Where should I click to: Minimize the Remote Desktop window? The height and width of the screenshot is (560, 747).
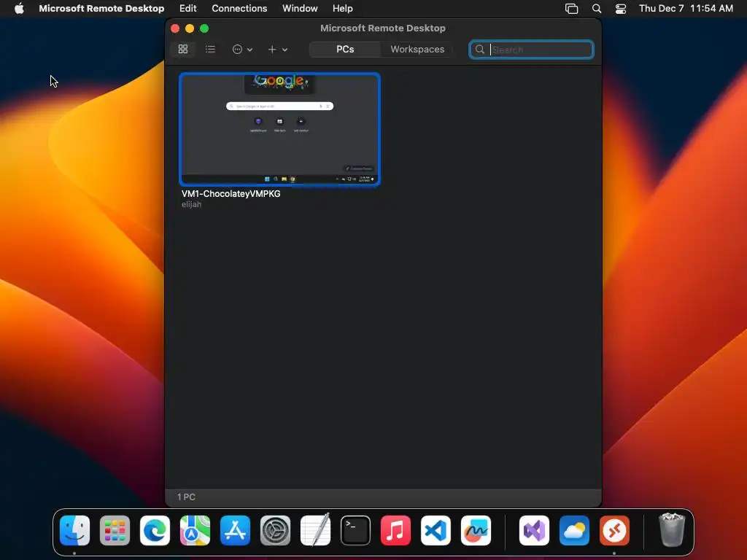click(190, 28)
